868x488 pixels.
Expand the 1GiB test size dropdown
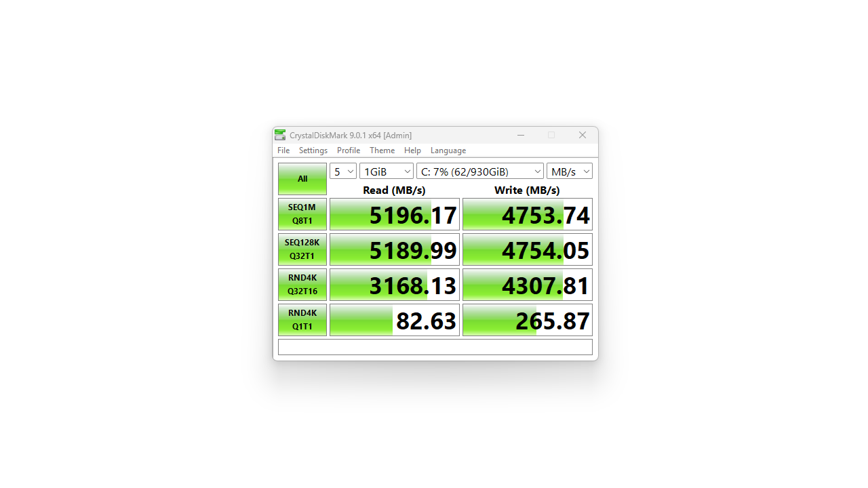tap(387, 171)
